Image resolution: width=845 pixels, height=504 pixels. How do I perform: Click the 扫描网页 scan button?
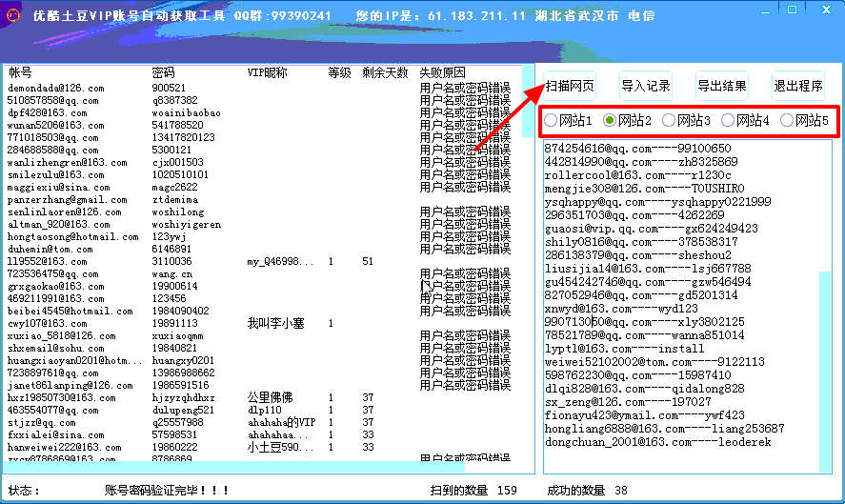pyautogui.click(x=570, y=86)
